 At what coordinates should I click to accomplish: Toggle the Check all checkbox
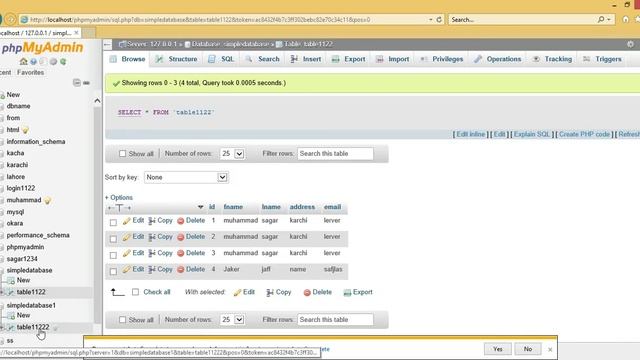[136, 292]
